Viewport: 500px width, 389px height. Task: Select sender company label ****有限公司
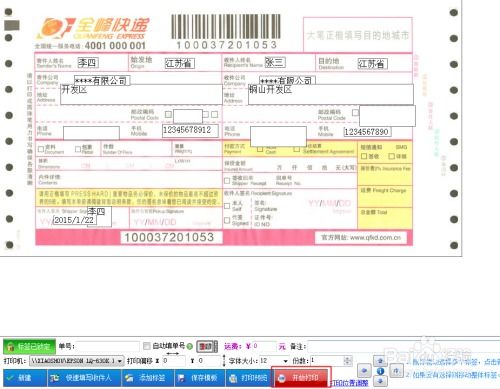click(x=102, y=80)
